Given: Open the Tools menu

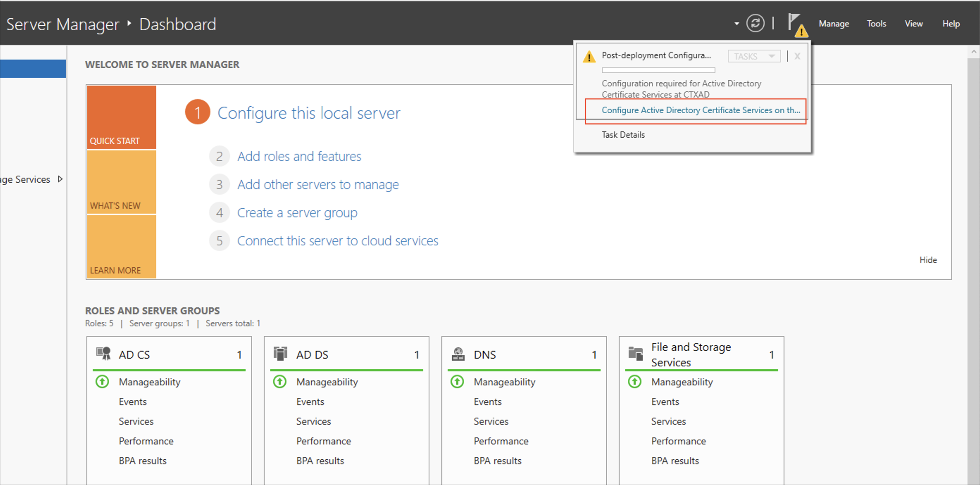Looking at the screenshot, I should pyautogui.click(x=876, y=23).
